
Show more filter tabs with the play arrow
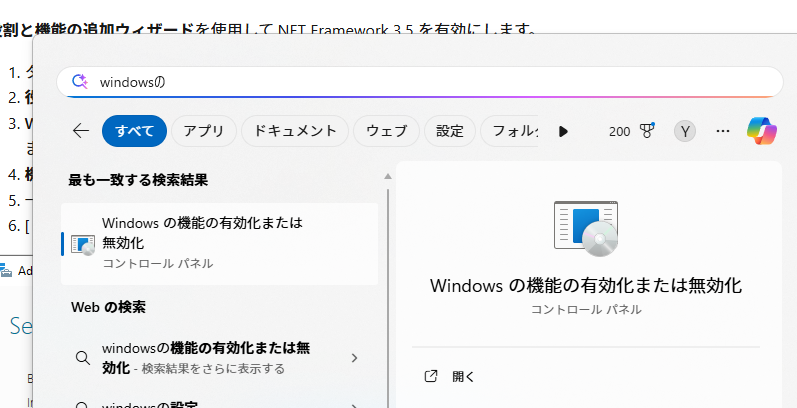click(x=563, y=131)
